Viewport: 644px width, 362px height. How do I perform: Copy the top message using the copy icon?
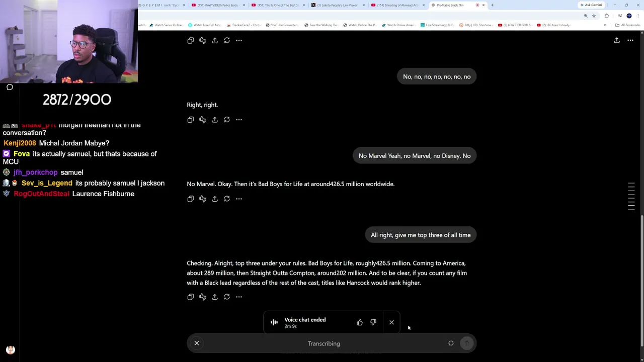191,40
